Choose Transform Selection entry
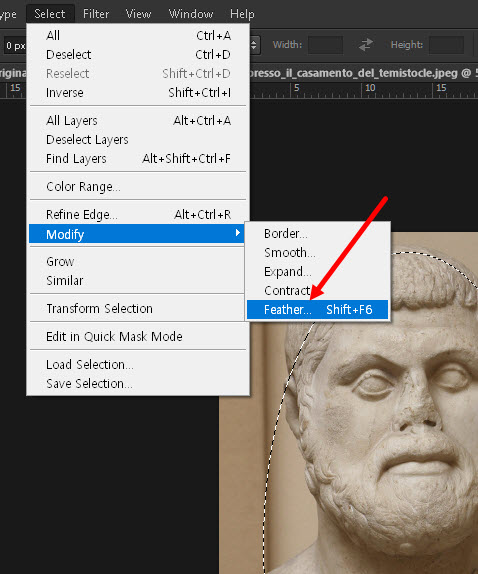 (138, 309)
